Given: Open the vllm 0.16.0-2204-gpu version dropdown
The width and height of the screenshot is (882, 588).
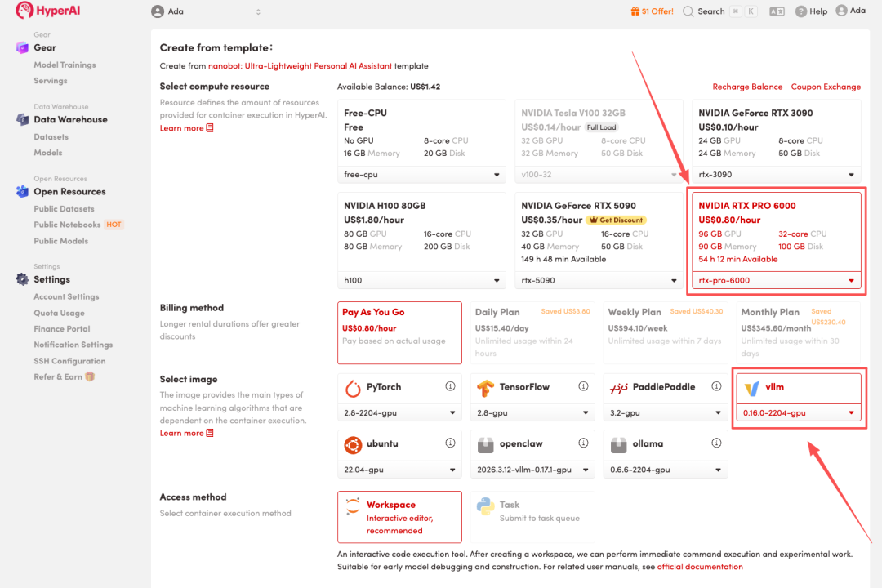Looking at the screenshot, I should [x=799, y=413].
